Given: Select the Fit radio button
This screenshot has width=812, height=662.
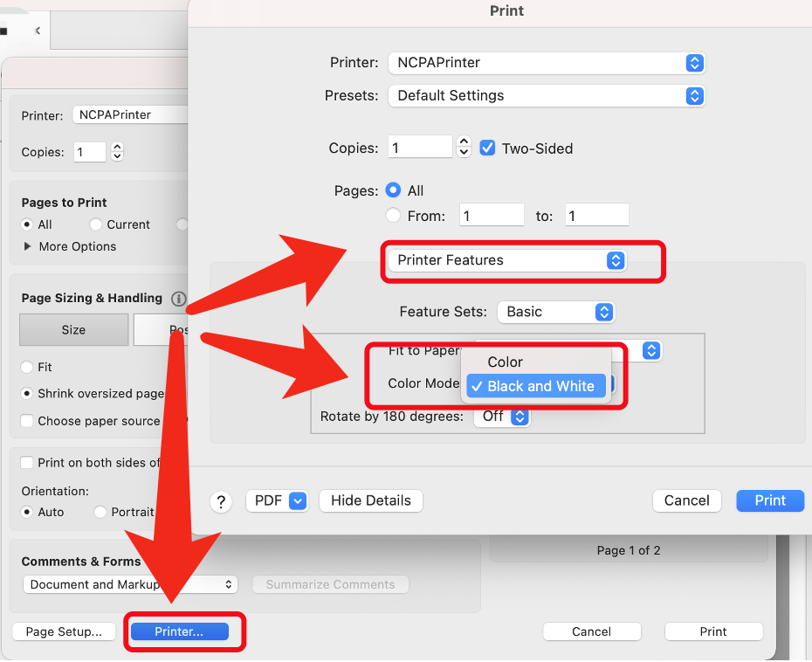Looking at the screenshot, I should (x=27, y=368).
